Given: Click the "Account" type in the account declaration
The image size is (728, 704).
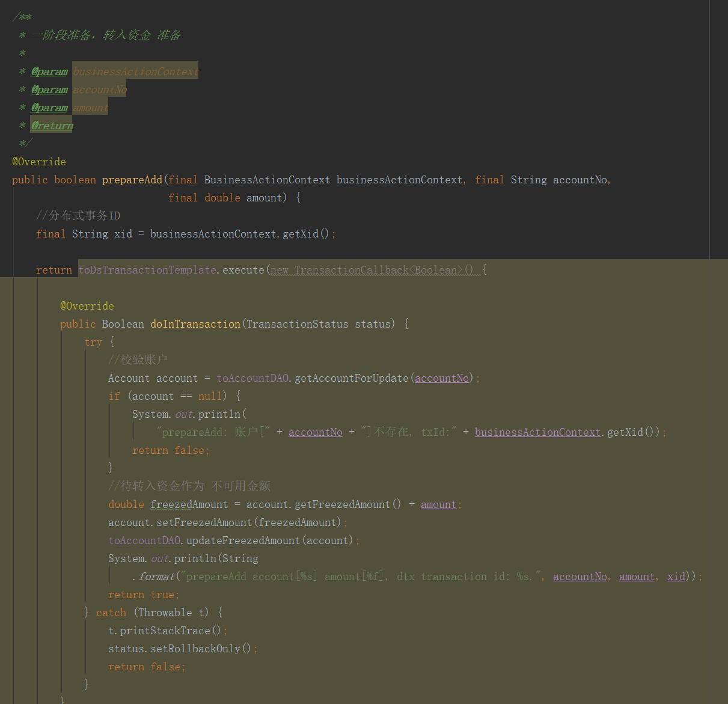Looking at the screenshot, I should pyautogui.click(x=129, y=378).
